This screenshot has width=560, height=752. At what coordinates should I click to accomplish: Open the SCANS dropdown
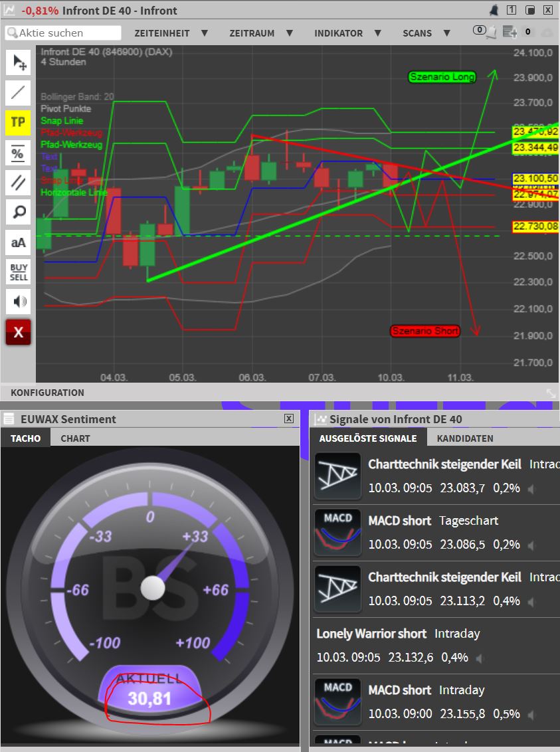[426, 33]
